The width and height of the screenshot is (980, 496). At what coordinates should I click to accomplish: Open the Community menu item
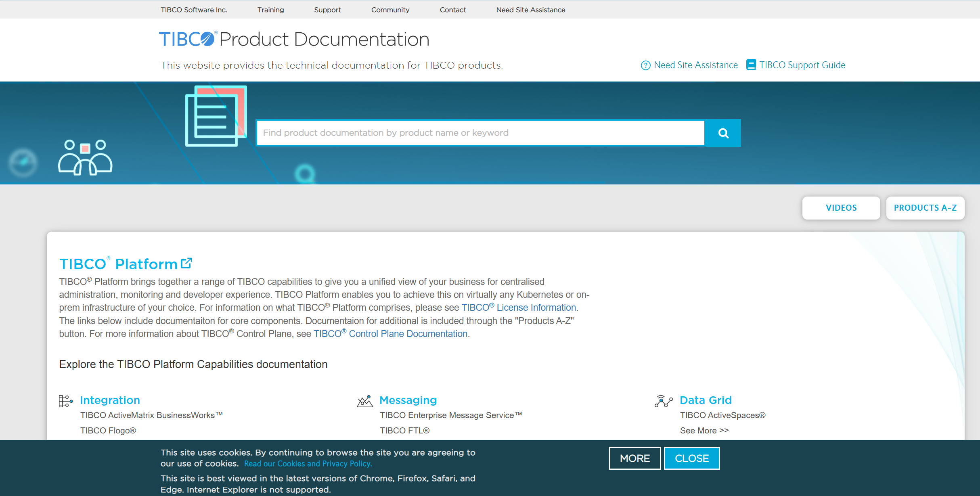(390, 10)
